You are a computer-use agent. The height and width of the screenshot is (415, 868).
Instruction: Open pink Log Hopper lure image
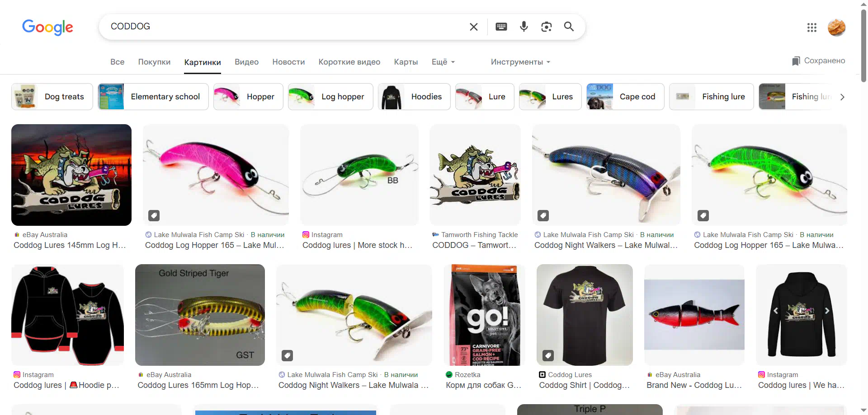216,175
